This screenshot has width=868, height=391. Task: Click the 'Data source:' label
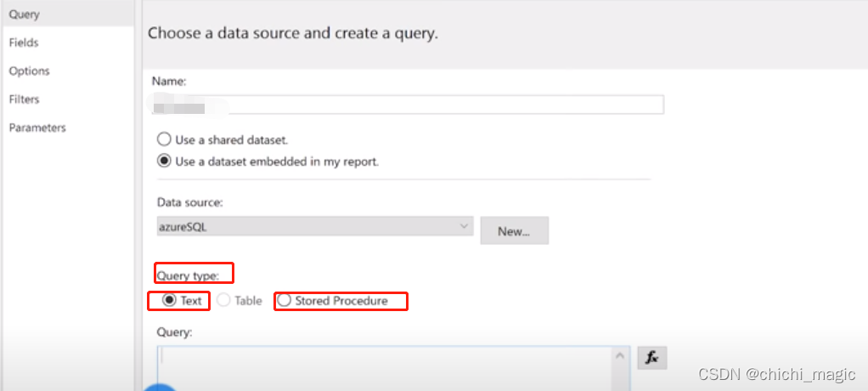pyautogui.click(x=190, y=202)
